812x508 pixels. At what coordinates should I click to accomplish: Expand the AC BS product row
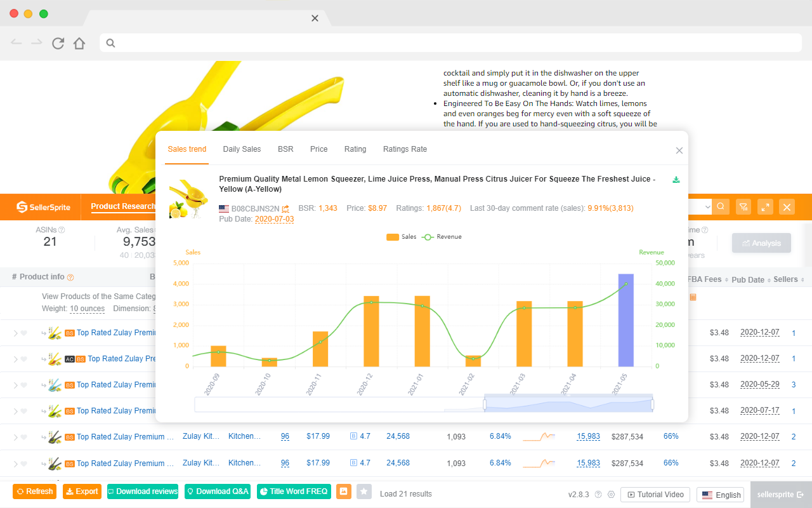coord(16,359)
